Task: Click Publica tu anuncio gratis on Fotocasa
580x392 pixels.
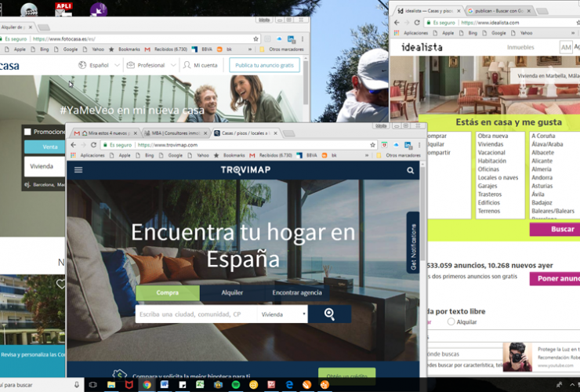Action: tap(264, 65)
